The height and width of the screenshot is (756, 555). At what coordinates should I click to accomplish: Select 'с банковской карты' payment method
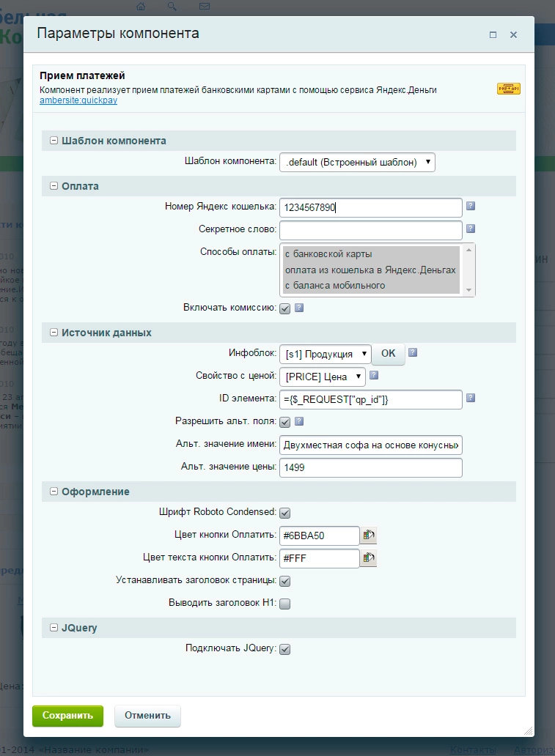pyautogui.click(x=371, y=253)
